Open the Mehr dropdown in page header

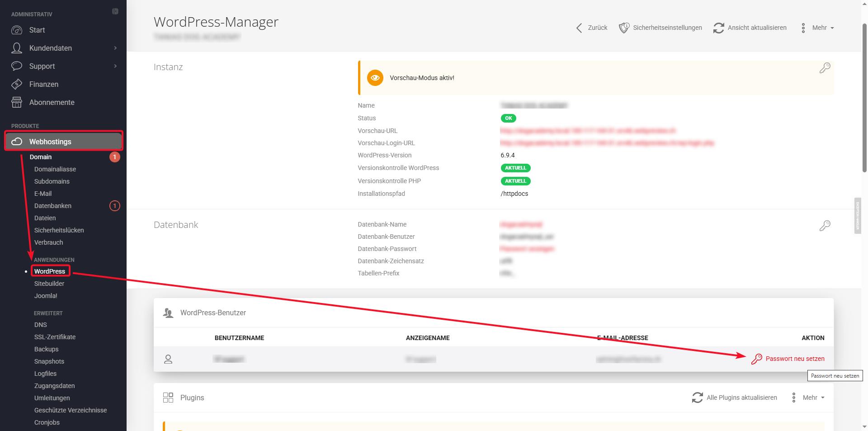(x=818, y=28)
